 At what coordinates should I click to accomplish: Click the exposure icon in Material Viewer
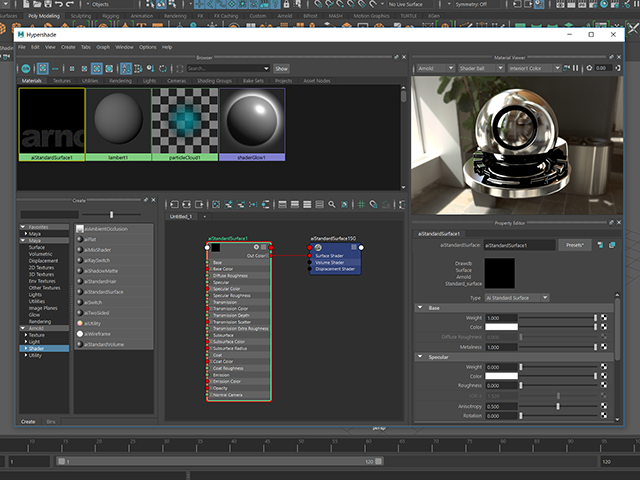pyautogui.click(x=589, y=68)
